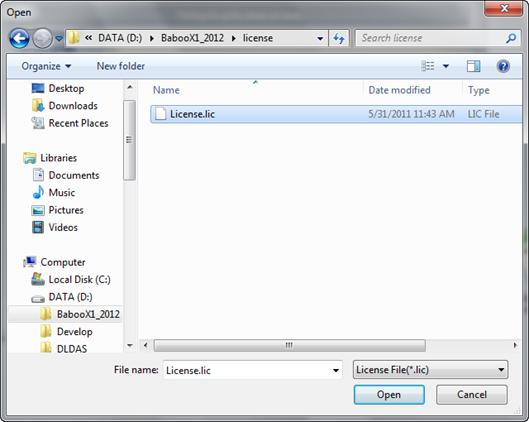Expand the File name history dropdown
Screen dimensions: 529x422
point(336,370)
